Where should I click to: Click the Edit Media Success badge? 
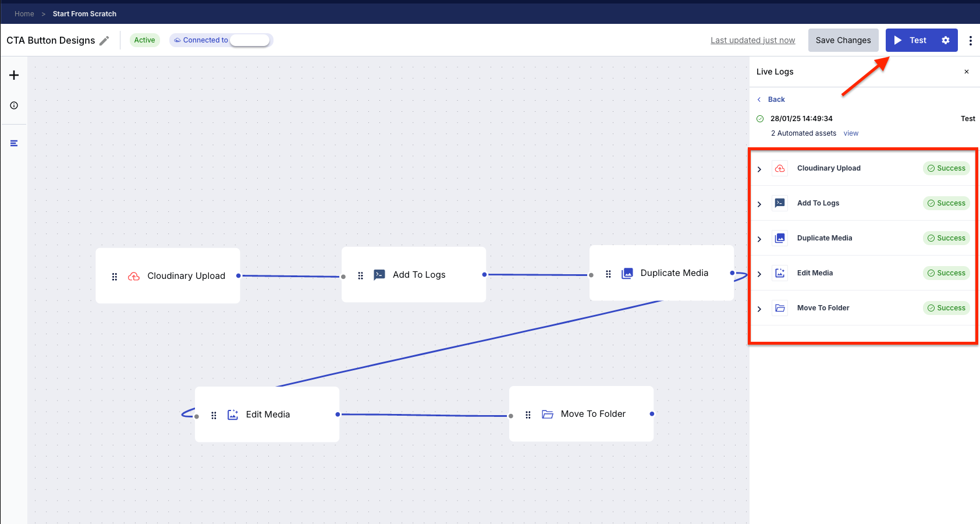pos(946,273)
